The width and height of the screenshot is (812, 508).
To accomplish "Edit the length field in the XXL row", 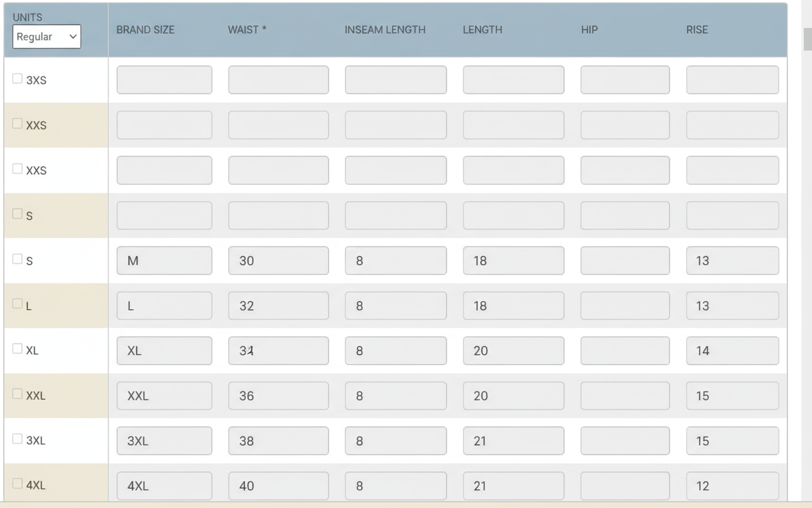I will coord(513,396).
